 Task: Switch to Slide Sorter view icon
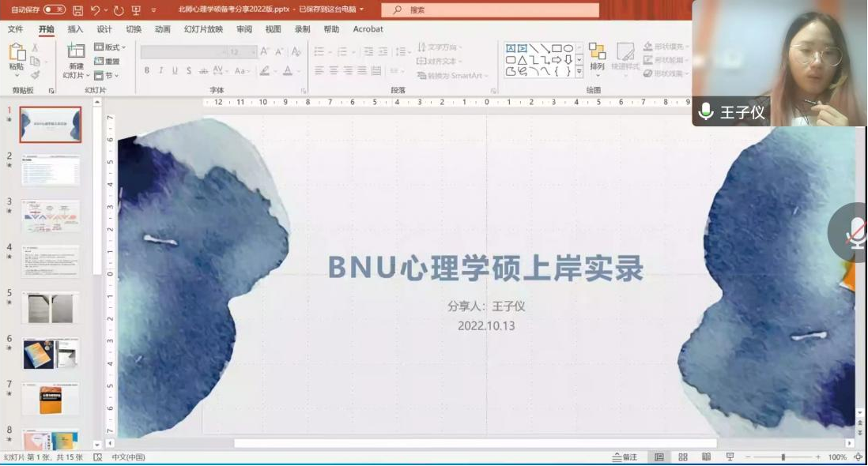[x=683, y=457]
